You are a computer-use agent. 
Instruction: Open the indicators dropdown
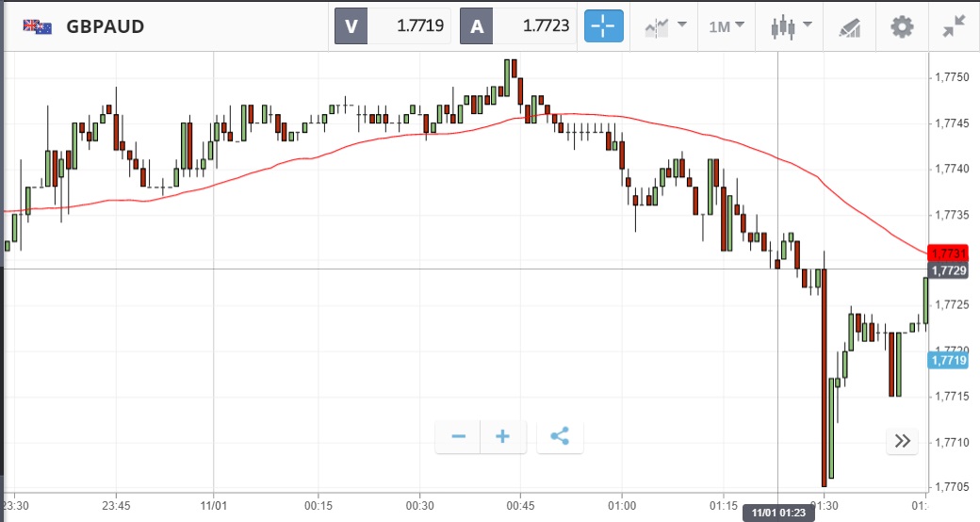665,26
